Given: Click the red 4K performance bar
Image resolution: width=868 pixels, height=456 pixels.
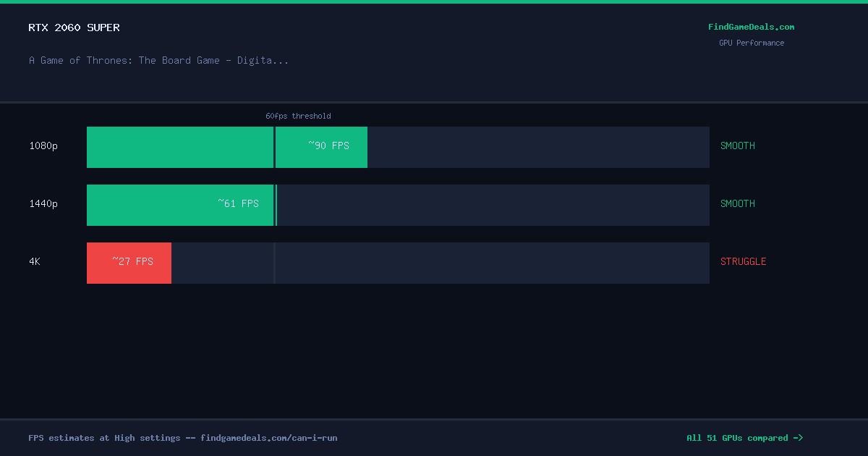Looking at the screenshot, I should [129, 263].
